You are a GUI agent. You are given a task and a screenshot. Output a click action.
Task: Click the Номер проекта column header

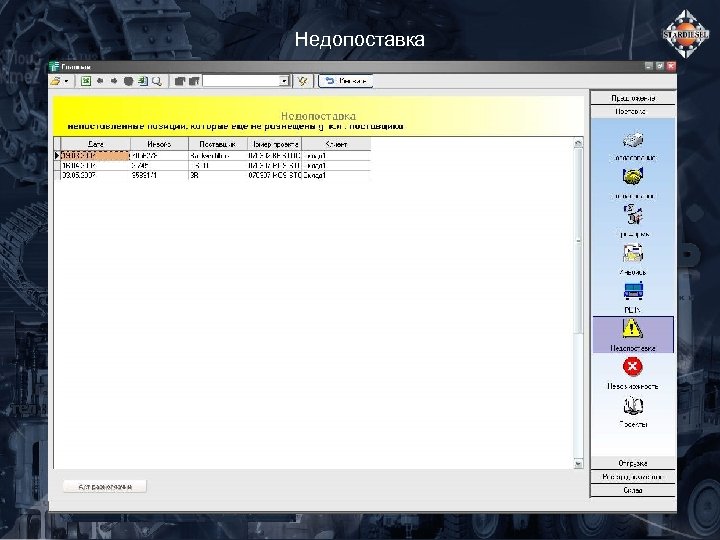point(274,144)
